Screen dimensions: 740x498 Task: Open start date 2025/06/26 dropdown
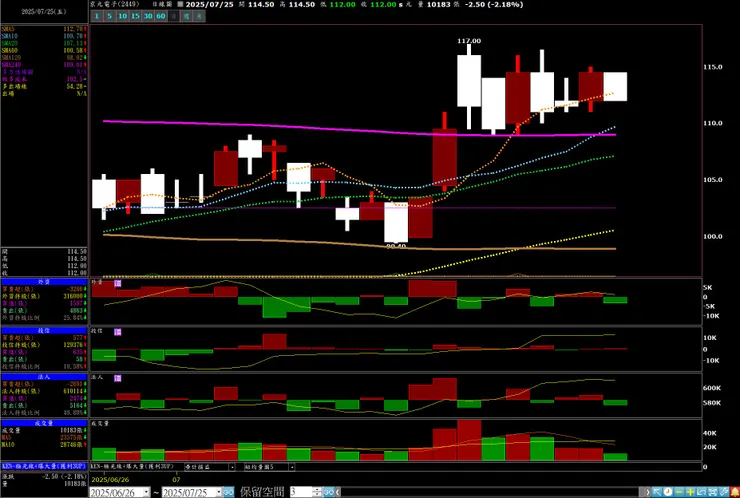coord(146,492)
